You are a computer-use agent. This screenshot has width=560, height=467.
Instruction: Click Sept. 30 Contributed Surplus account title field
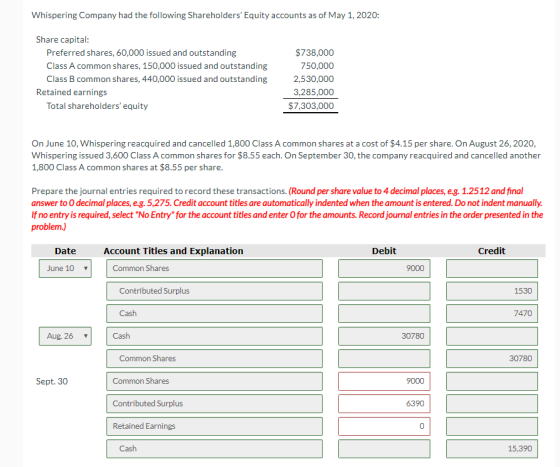[x=214, y=403]
